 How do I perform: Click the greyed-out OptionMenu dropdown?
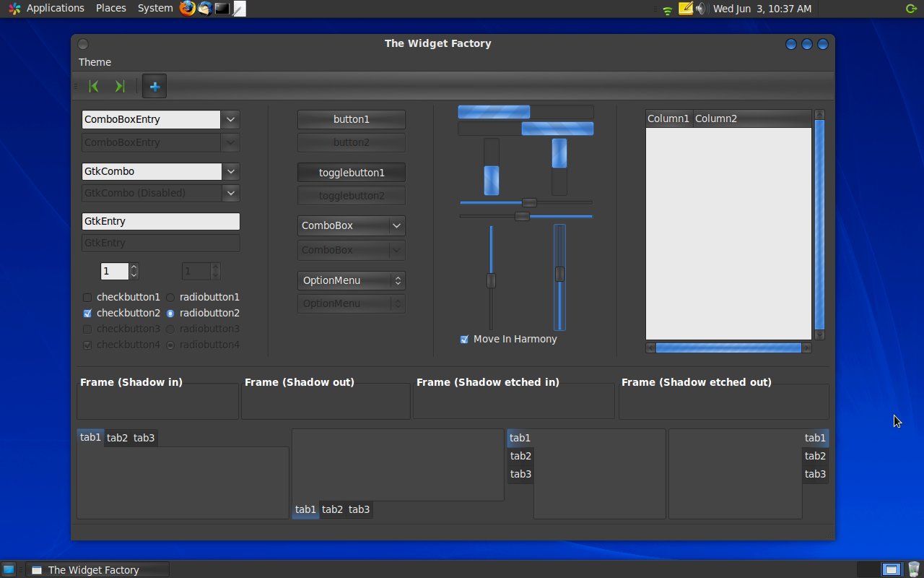(x=352, y=303)
